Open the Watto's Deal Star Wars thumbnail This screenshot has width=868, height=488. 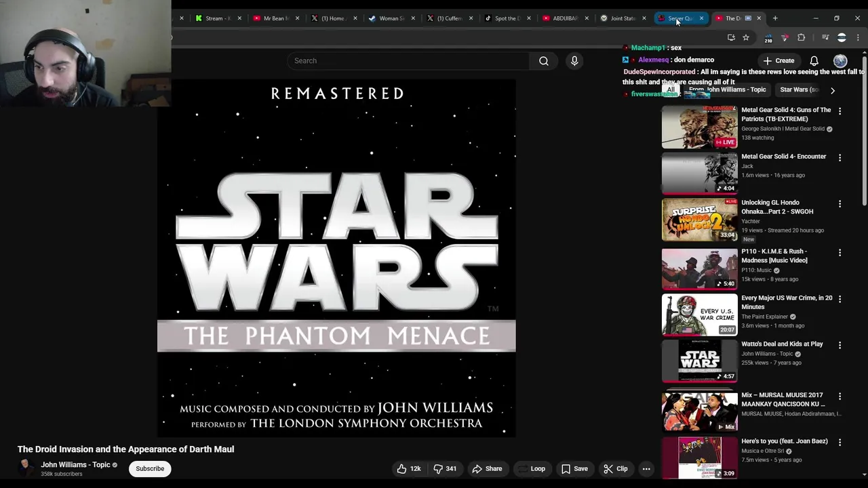point(699,361)
